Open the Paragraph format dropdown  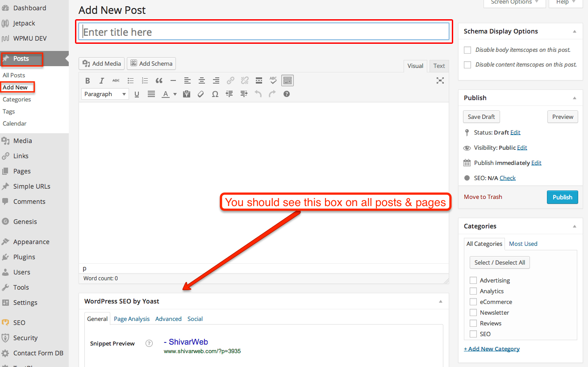(105, 94)
